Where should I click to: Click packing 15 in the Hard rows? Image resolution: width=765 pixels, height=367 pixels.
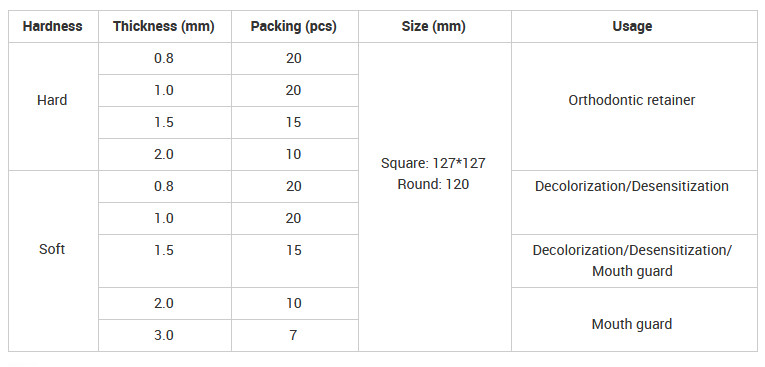[295, 122]
